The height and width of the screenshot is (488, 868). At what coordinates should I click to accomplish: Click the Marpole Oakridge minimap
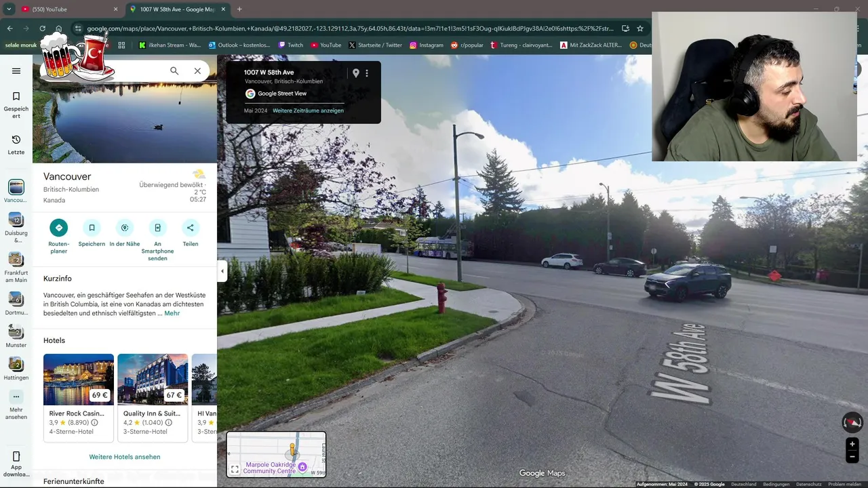pos(276,454)
